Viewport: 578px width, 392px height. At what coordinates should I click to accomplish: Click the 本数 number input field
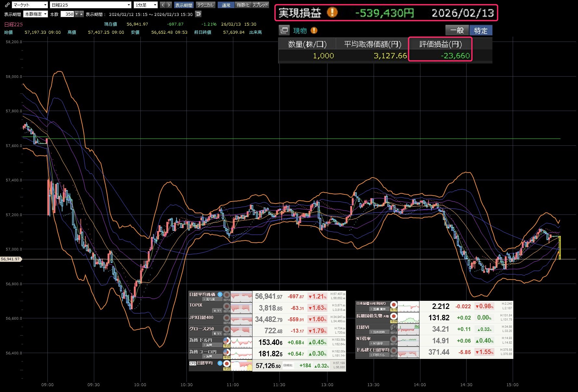67,14
